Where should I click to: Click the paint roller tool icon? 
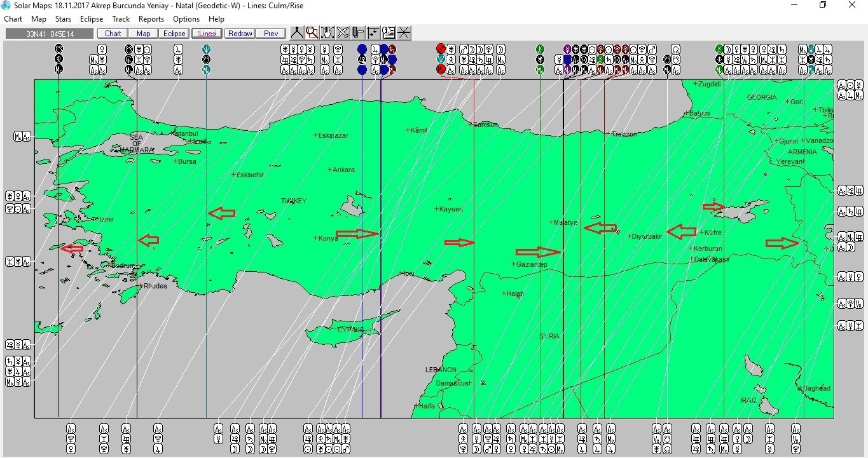358,33
